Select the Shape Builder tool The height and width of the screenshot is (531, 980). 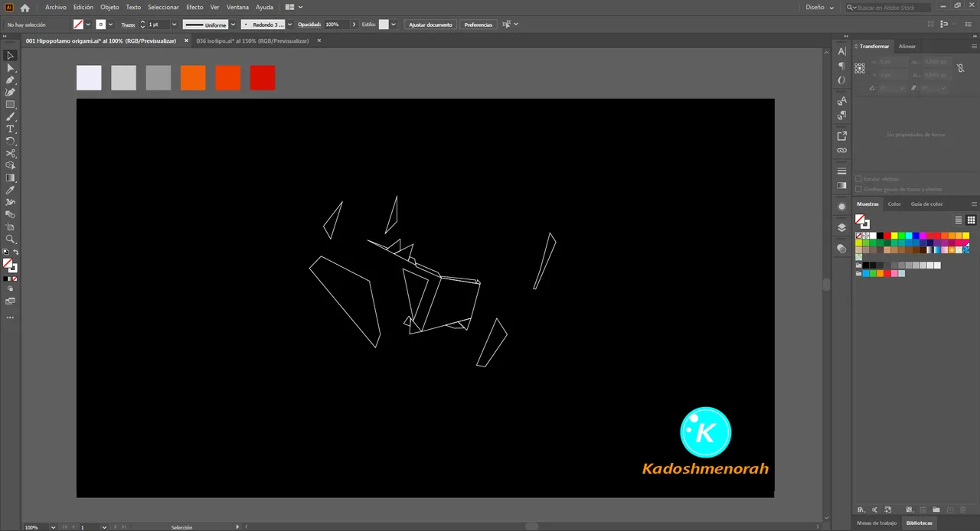point(11,166)
